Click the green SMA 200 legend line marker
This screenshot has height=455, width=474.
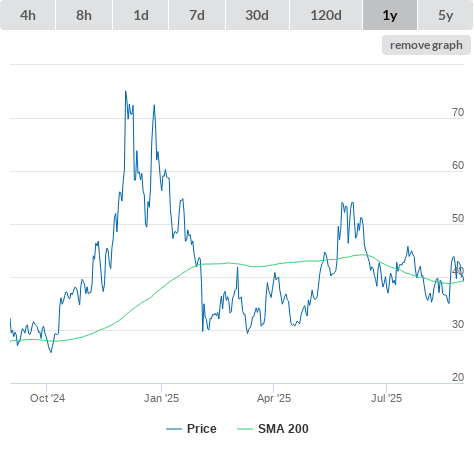(x=245, y=429)
